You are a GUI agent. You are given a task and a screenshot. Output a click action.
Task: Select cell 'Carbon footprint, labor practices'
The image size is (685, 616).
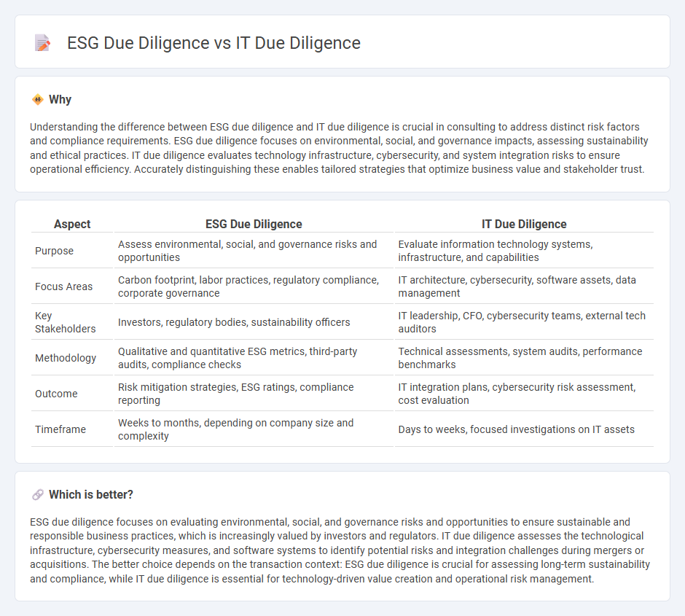(x=254, y=286)
